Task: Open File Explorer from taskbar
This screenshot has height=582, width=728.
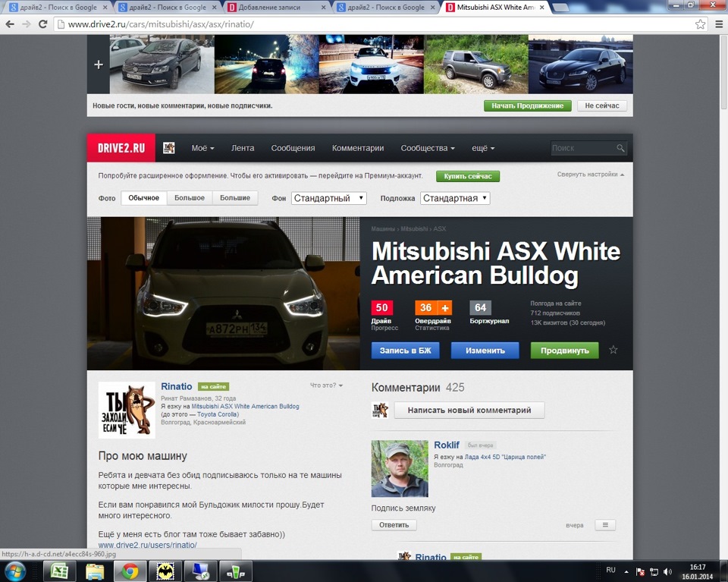Action: click(x=95, y=571)
